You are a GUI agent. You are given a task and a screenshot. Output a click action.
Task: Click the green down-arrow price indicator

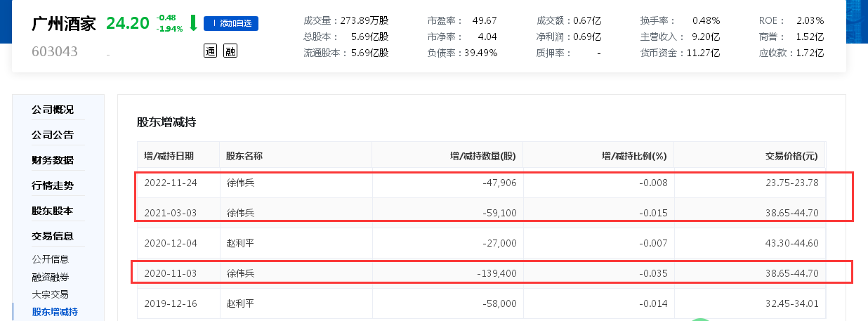[192, 23]
